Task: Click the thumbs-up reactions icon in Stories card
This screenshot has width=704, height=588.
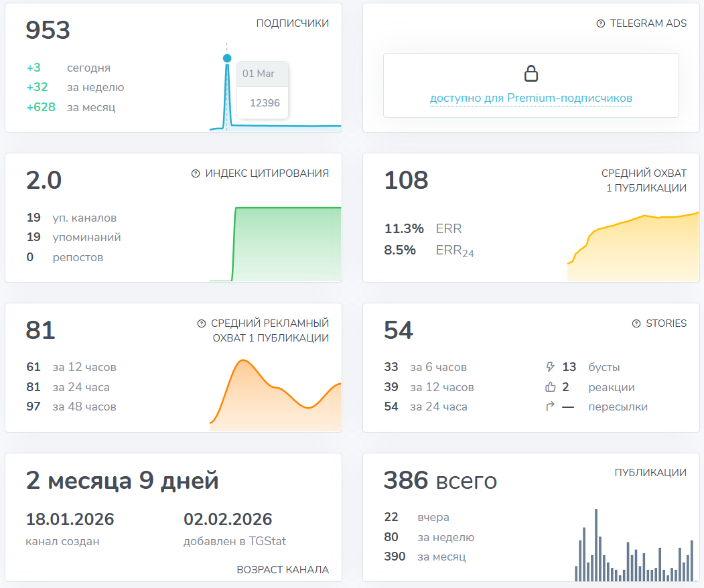Action: [x=549, y=386]
